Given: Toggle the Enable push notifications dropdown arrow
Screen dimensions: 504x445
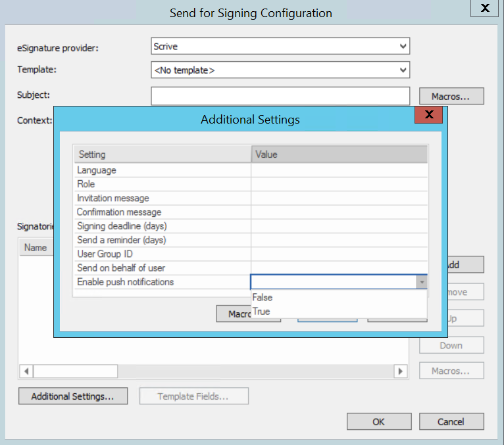Looking at the screenshot, I should tap(421, 282).
